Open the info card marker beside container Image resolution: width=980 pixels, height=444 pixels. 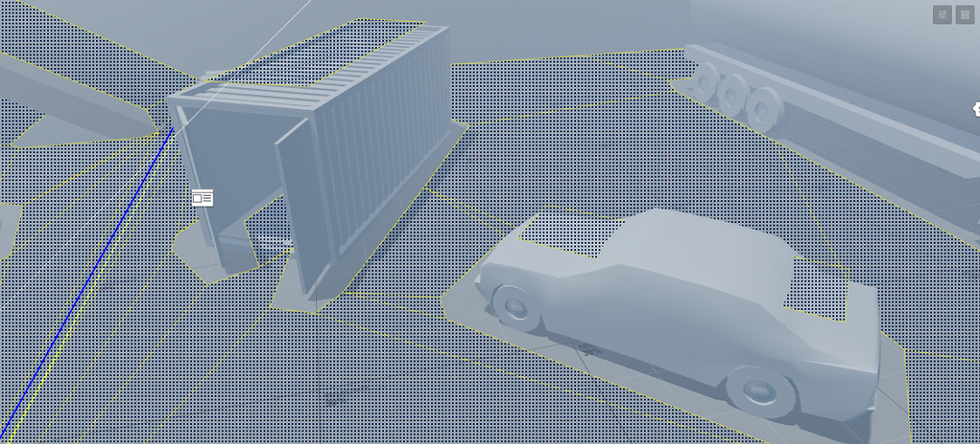(202, 198)
